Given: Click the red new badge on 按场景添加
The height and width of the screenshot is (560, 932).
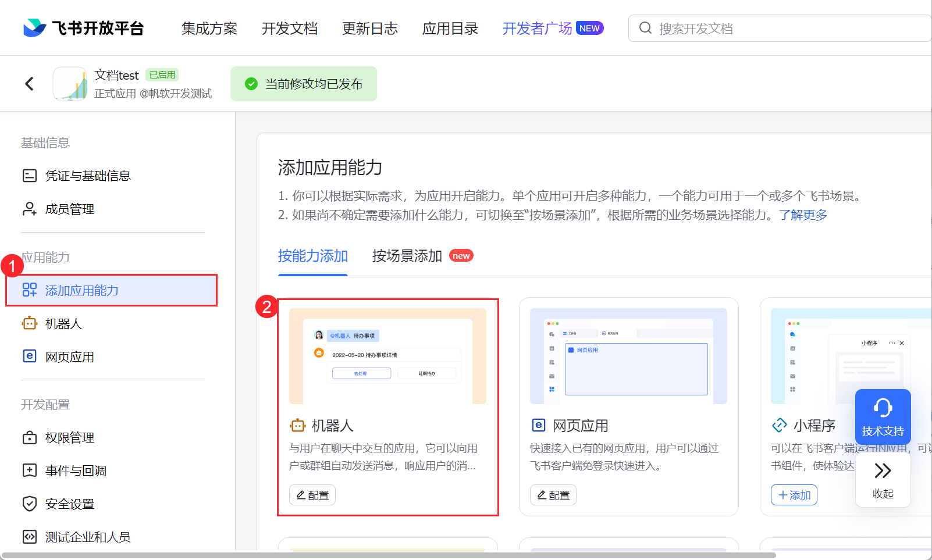Looking at the screenshot, I should point(461,255).
